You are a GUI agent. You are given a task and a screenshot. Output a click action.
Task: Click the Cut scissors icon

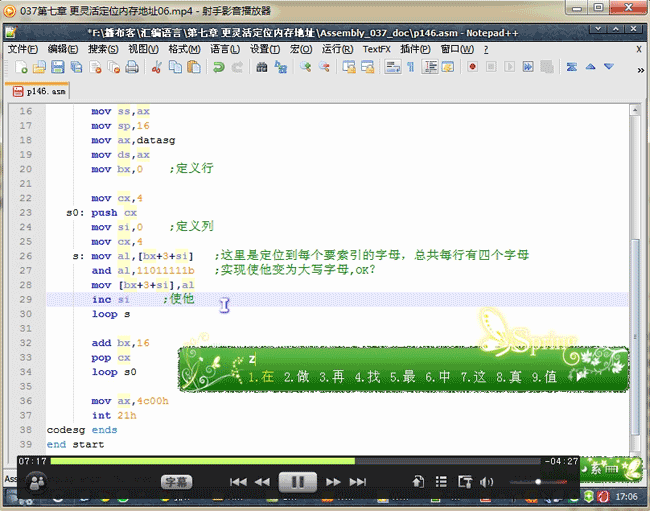[x=157, y=68]
